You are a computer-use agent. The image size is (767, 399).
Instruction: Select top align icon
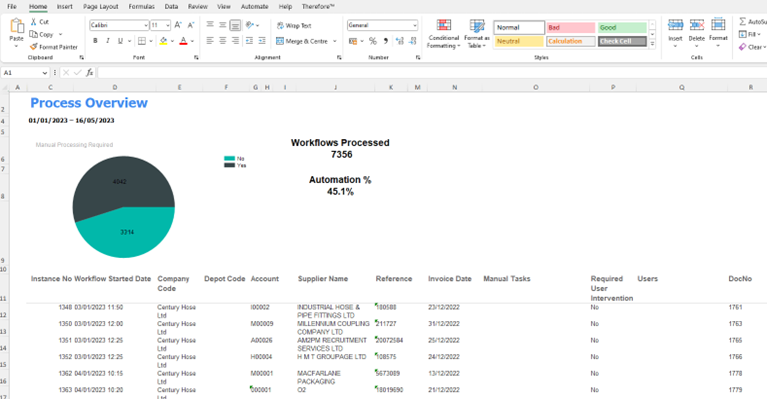(x=210, y=25)
